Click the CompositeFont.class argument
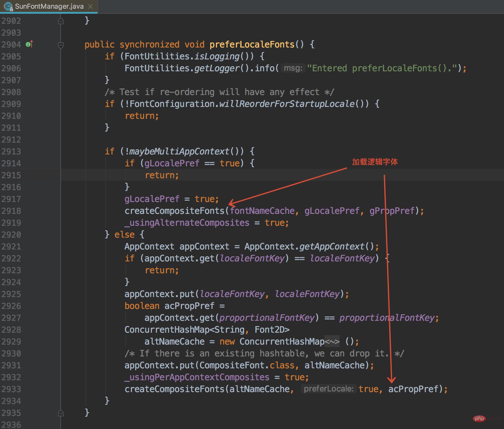The width and height of the screenshot is (504, 429). (x=247, y=365)
